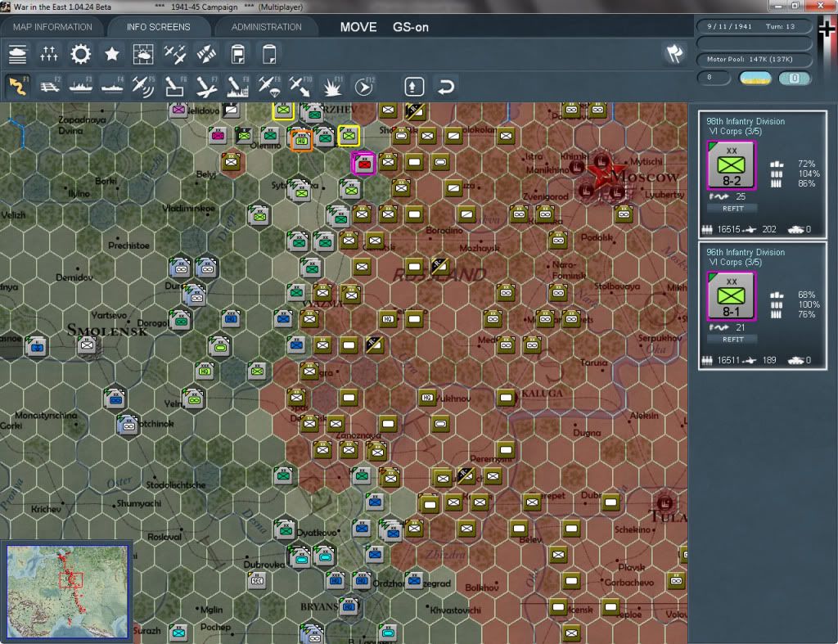Select the F6 bomb unit mode icon
This screenshot has height=644, width=838.
pyautogui.click(x=175, y=86)
